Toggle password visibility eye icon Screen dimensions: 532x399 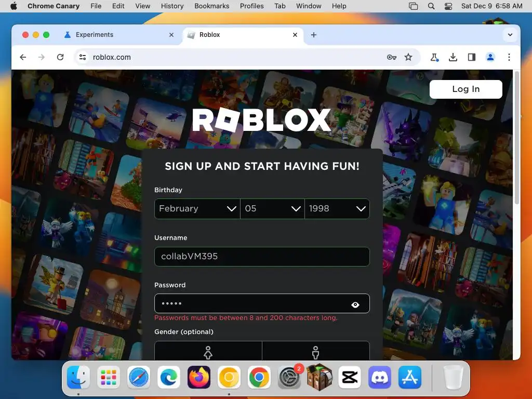(355, 304)
